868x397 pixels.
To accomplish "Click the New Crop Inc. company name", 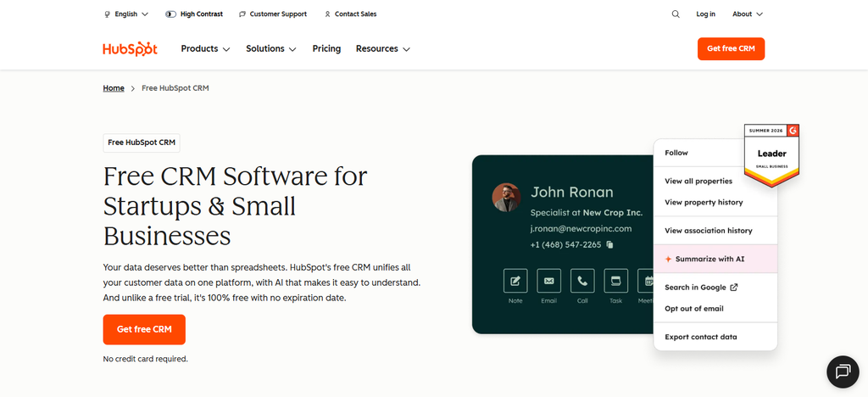I will click(613, 213).
